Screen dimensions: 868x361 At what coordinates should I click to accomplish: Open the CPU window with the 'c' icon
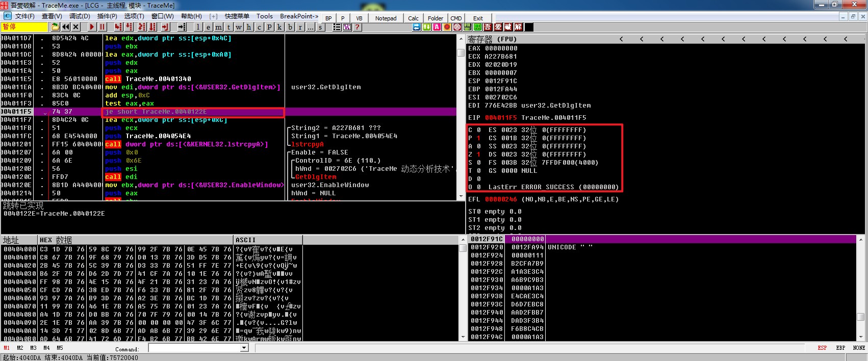pos(259,27)
